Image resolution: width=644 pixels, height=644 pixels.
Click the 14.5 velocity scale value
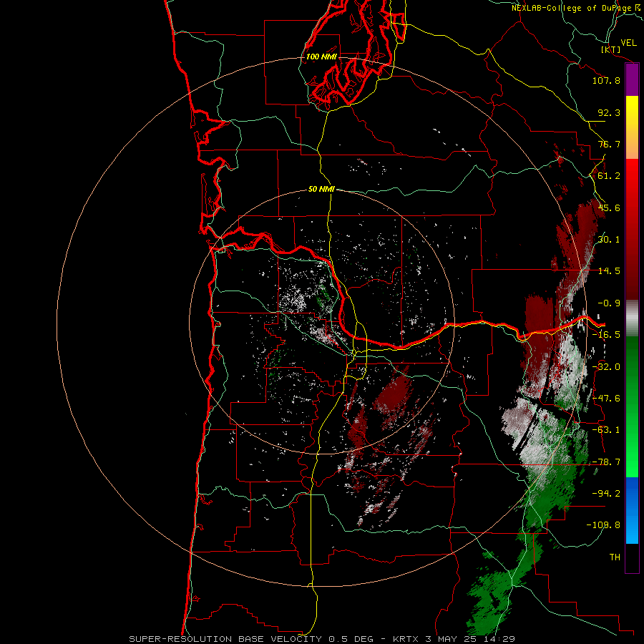609,271
